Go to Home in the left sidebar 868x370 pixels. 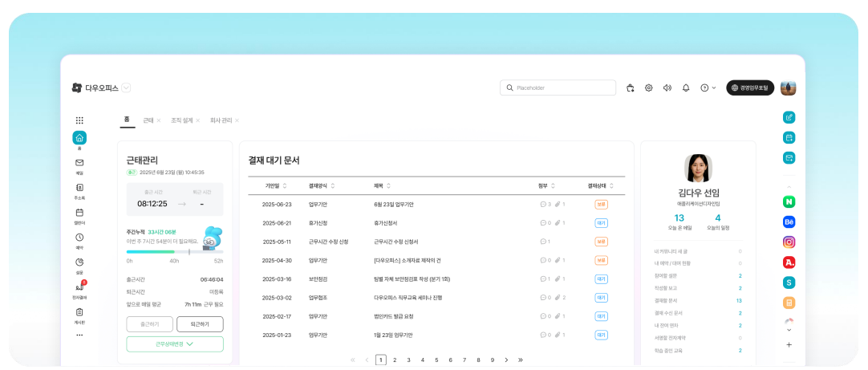(x=79, y=138)
